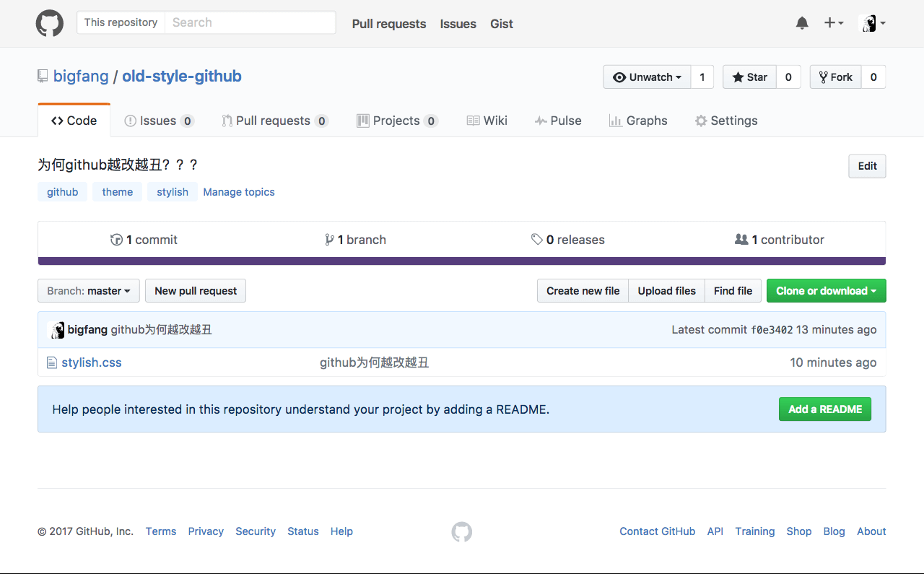The image size is (924, 574).
Task: Select the Code tab
Action: (x=74, y=121)
